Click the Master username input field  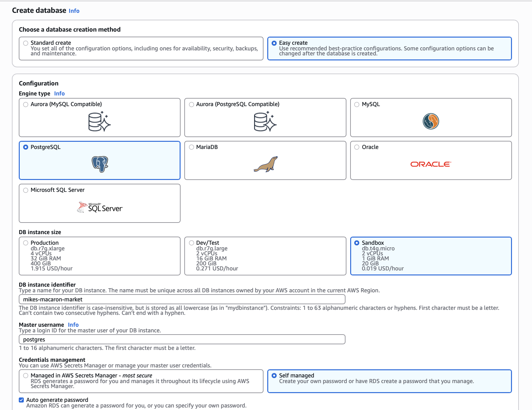(182, 340)
